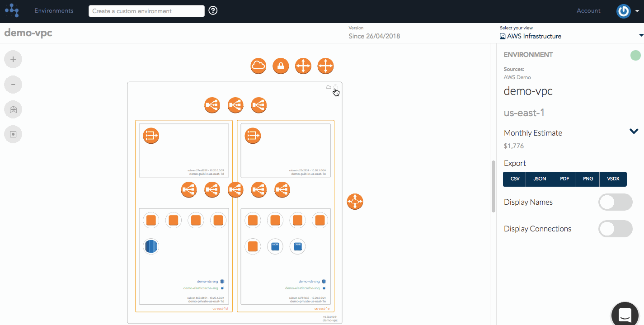Click the blue RDS database icon in subnet us-east-1d

[x=151, y=246]
